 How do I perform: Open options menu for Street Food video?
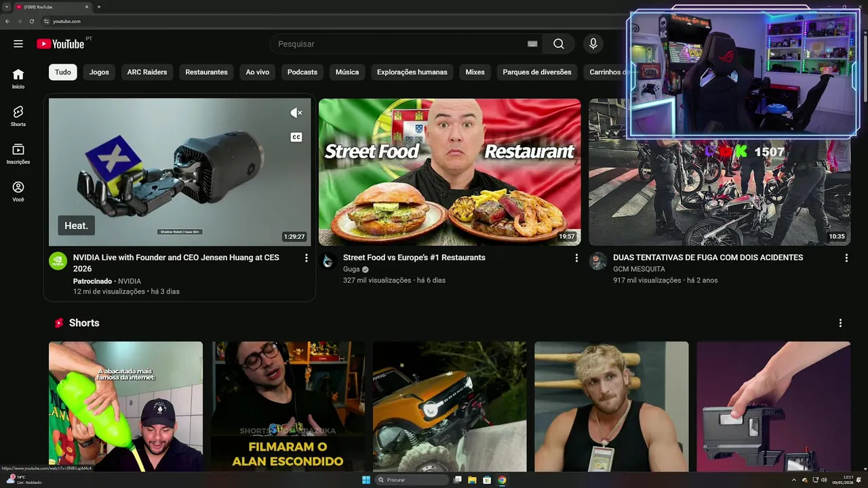point(576,258)
